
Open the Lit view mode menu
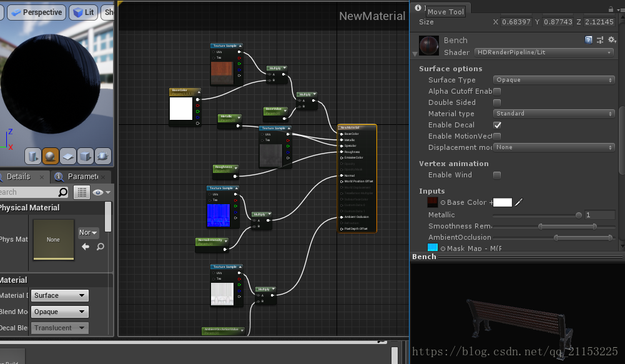click(83, 12)
